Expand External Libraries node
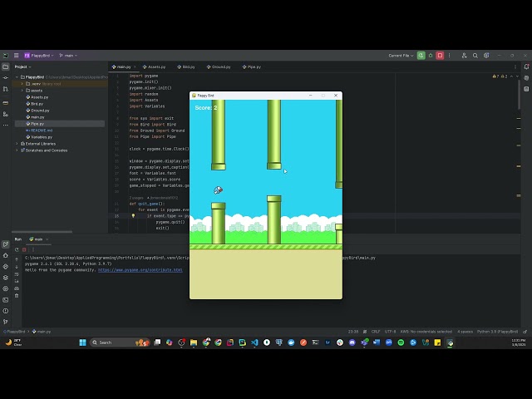This screenshot has height=399, width=532. (x=17, y=144)
